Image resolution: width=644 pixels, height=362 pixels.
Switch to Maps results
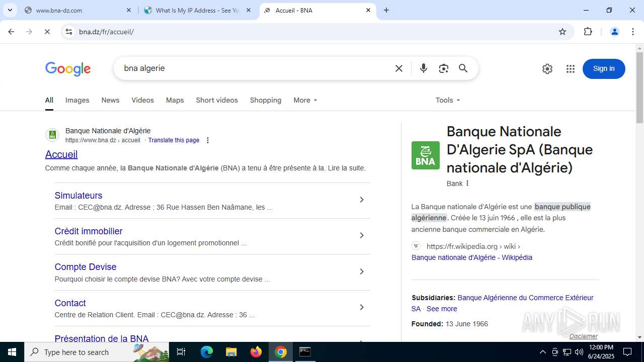[x=175, y=100]
